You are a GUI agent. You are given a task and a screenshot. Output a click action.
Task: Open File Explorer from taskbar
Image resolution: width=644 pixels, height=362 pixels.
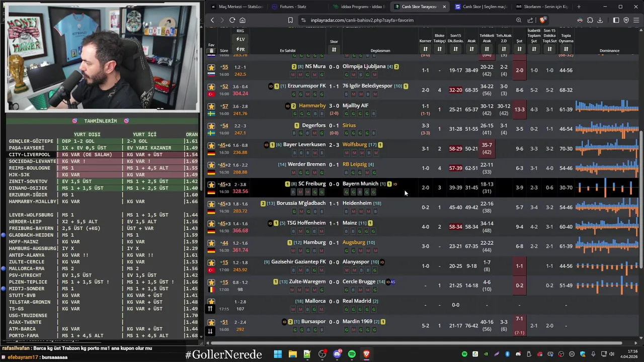tap(292, 354)
